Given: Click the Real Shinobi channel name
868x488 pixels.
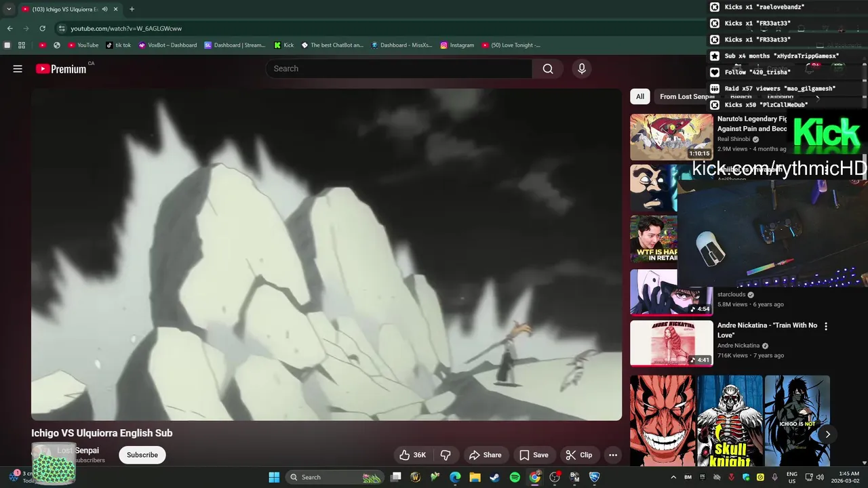Looking at the screenshot, I should [734, 139].
